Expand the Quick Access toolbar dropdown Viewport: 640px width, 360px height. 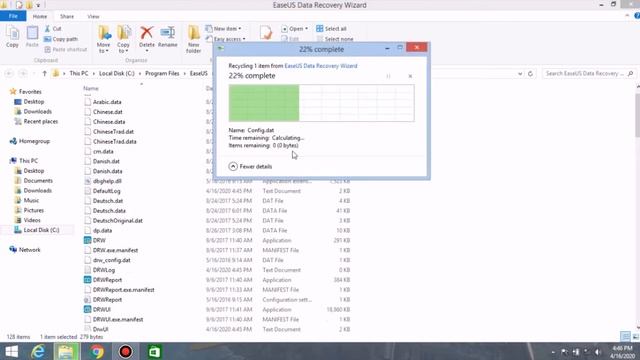(38, 5)
